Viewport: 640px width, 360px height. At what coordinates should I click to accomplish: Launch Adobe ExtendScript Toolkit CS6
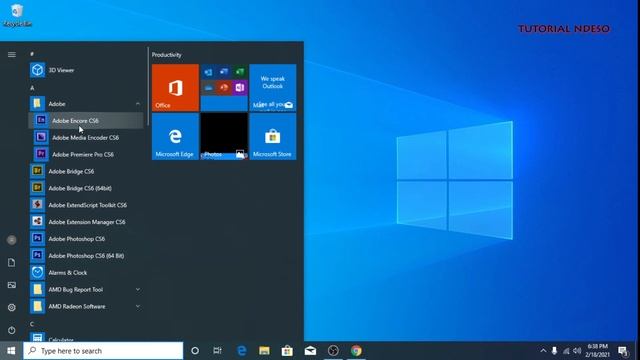point(86,205)
